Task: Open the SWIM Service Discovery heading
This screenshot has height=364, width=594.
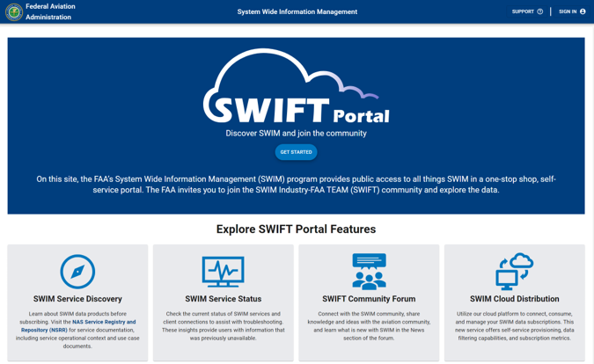Action: click(x=77, y=299)
